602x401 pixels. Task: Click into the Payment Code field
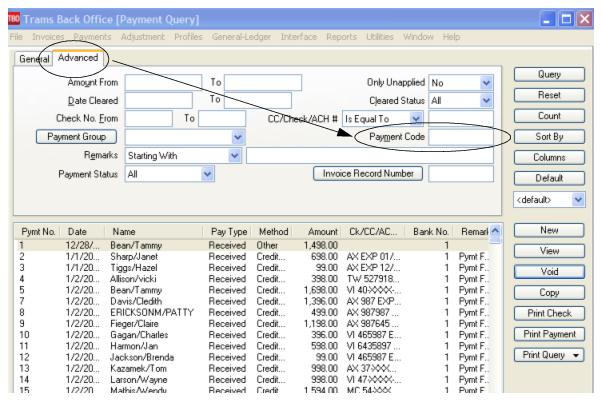461,137
